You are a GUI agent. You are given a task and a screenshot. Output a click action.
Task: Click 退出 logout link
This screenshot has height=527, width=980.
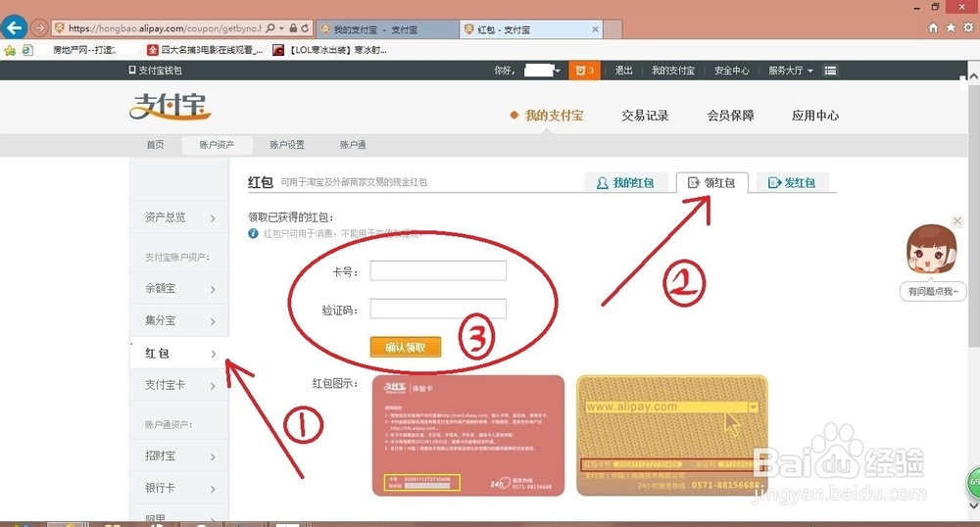pyautogui.click(x=623, y=71)
